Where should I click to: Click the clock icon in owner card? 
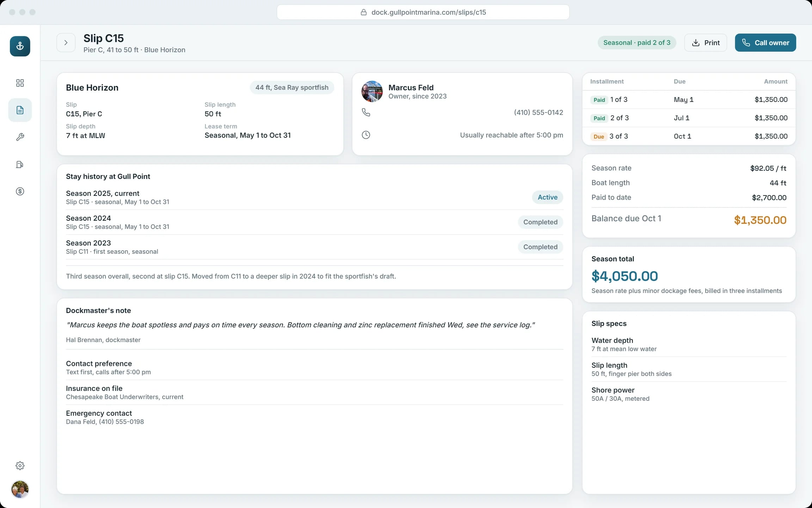[x=366, y=135]
